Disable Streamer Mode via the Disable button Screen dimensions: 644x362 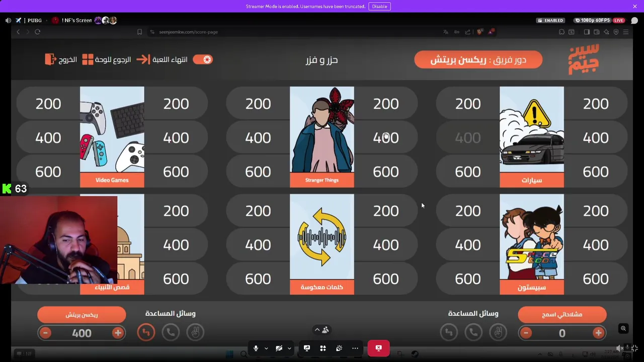pos(379,6)
